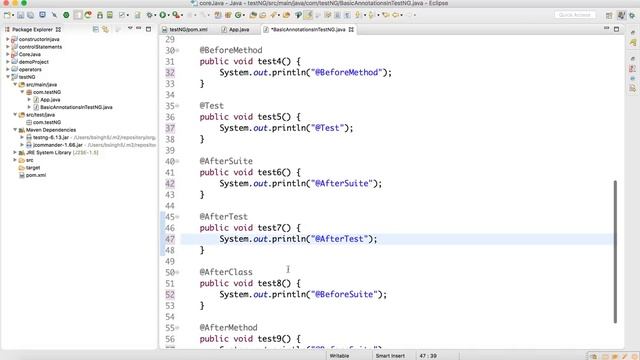This screenshot has height=360, width=640.
Task: Click the Forward navigation arrow icon
Action: 409,15
